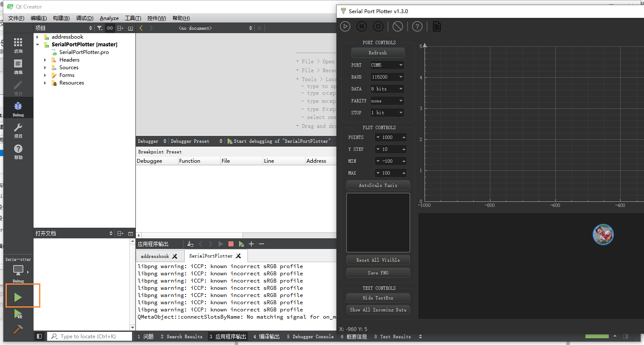This screenshot has height=345, width=644.
Task: Clear the plot using the no-entry icon
Action: coord(397,26)
